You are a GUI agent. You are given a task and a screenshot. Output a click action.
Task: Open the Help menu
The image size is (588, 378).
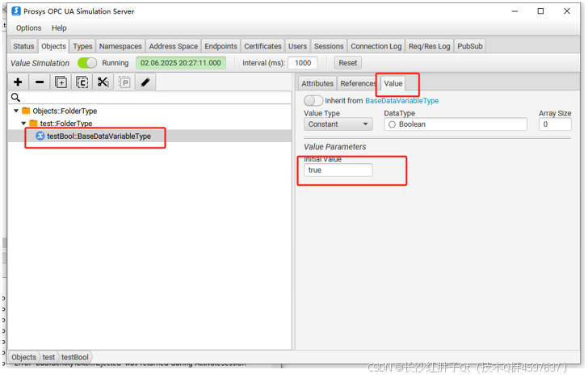[59, 28]
